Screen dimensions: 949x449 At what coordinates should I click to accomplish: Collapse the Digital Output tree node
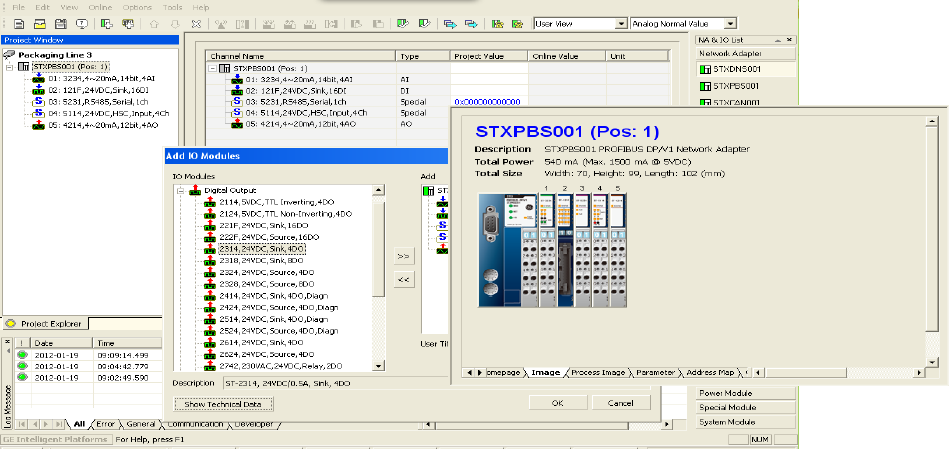[x=181, y=190]
